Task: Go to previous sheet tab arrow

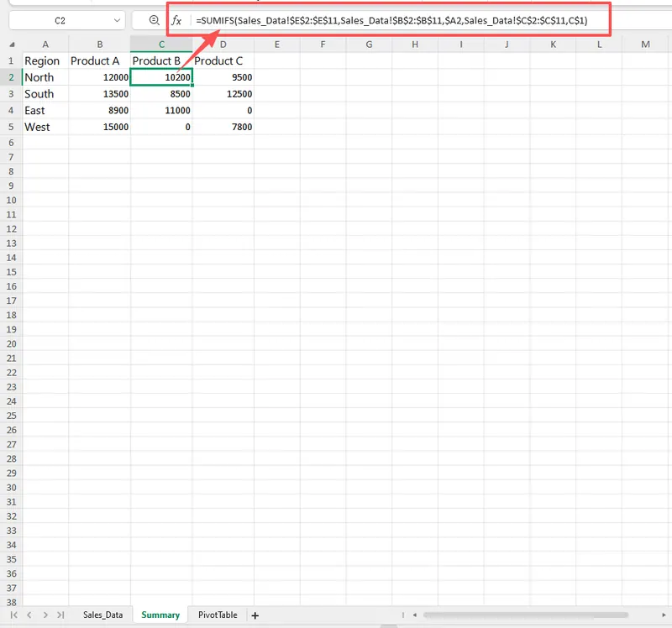Action: coord(29,615)
